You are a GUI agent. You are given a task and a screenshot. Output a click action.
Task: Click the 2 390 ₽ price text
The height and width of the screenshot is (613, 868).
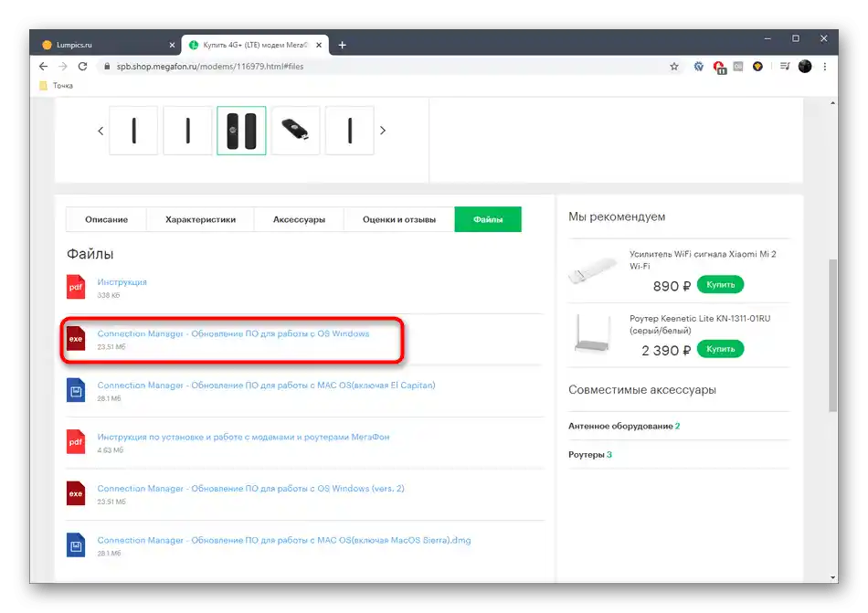[666, 350]
